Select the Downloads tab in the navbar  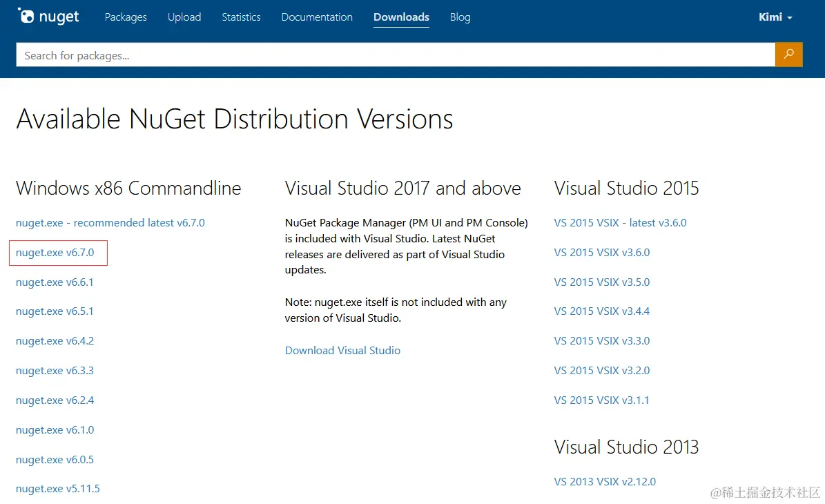click(x=401, y=17)
